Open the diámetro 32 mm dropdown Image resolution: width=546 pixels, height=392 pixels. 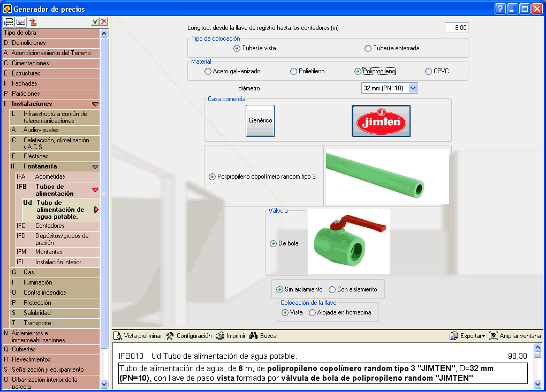tap(413, 88)
